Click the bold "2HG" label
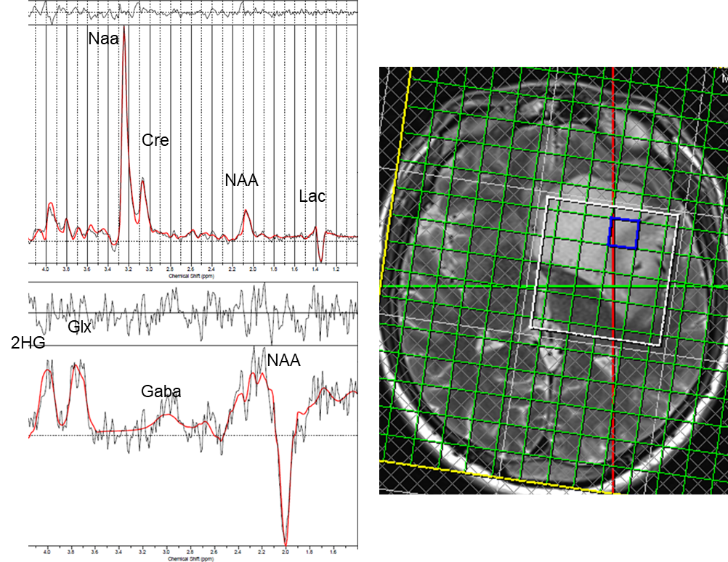 point(28,343)
